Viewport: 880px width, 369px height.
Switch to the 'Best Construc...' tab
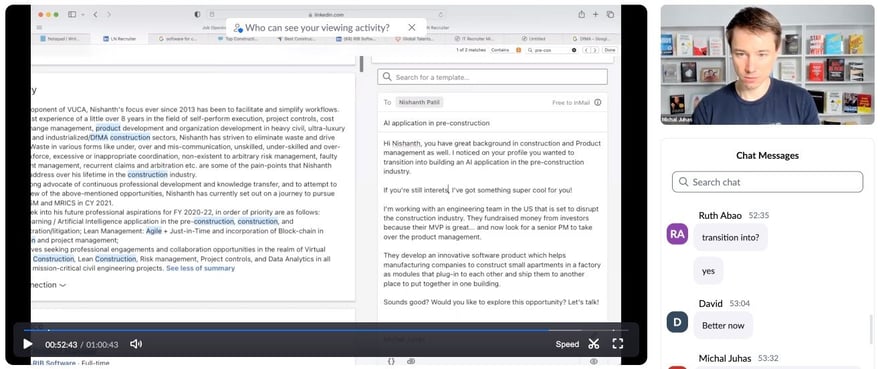(296, 39)
